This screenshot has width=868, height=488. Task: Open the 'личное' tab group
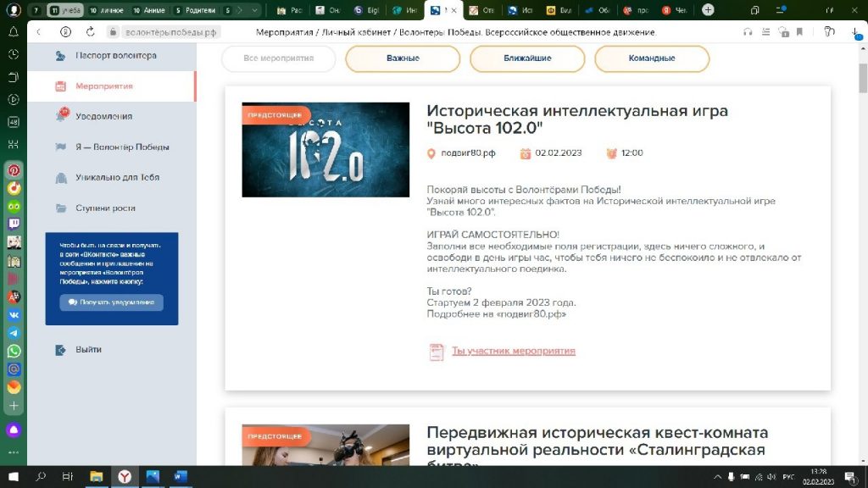(107, 10)
